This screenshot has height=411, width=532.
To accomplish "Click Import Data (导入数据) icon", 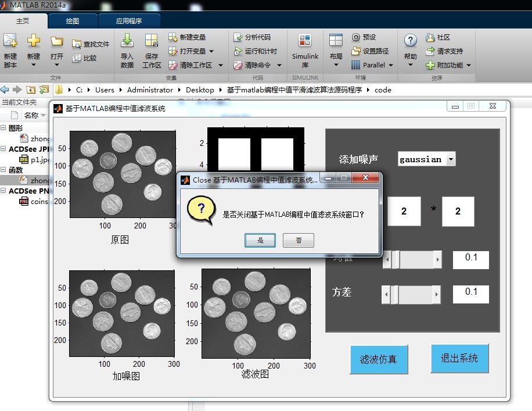I will (127, 41).
